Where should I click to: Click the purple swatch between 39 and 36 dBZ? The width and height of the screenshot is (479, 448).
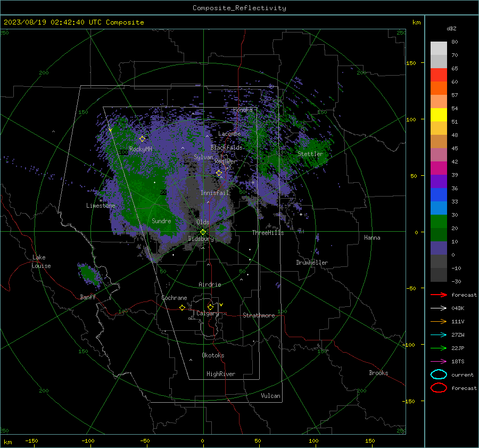point(439,181)
